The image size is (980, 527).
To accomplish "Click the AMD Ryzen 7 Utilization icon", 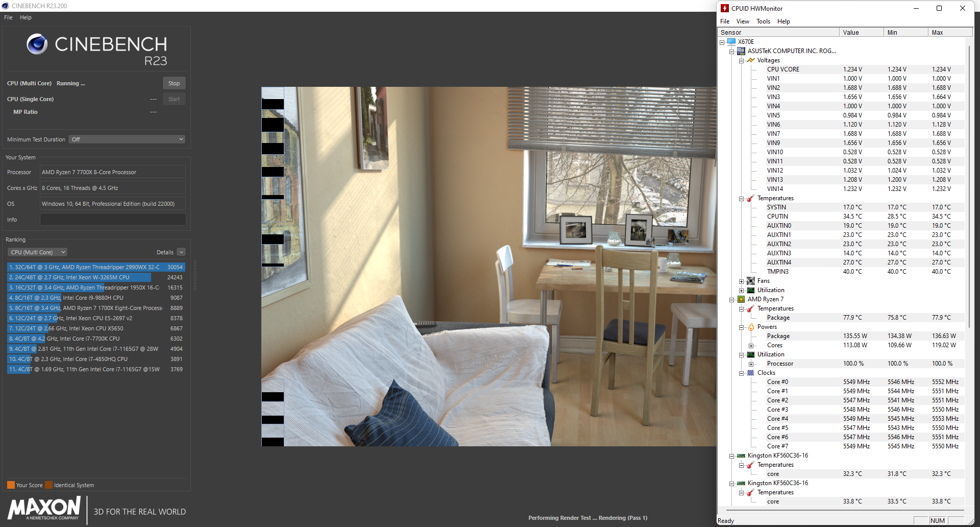I will pyautogui.click(x=751, y=354).
